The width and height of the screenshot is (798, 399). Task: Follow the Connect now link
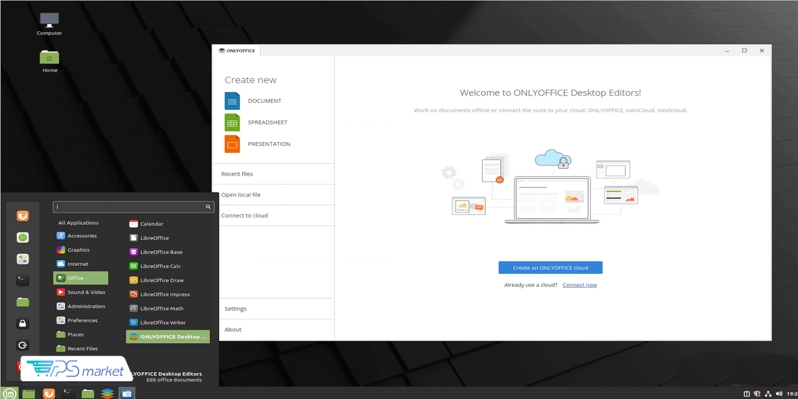click(x=580, y=285)
